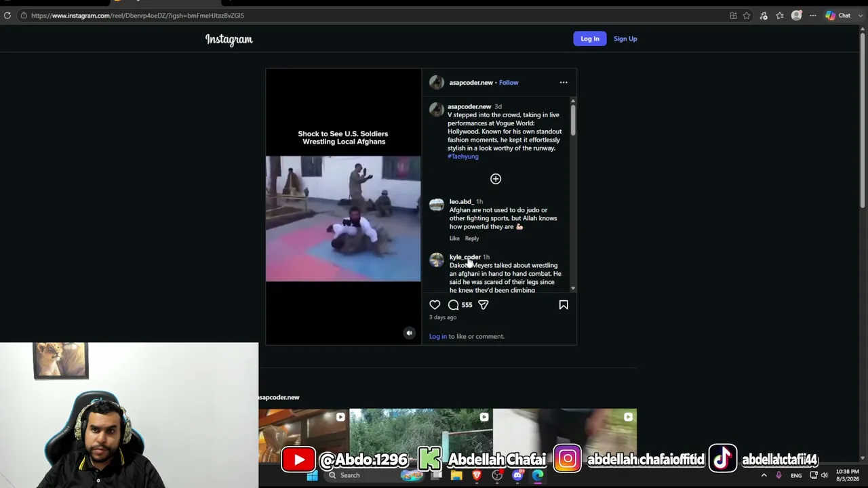Click the '3 days ago' timestamp
This screenshot has width=868, height=488.
click(x=443, y=317)
